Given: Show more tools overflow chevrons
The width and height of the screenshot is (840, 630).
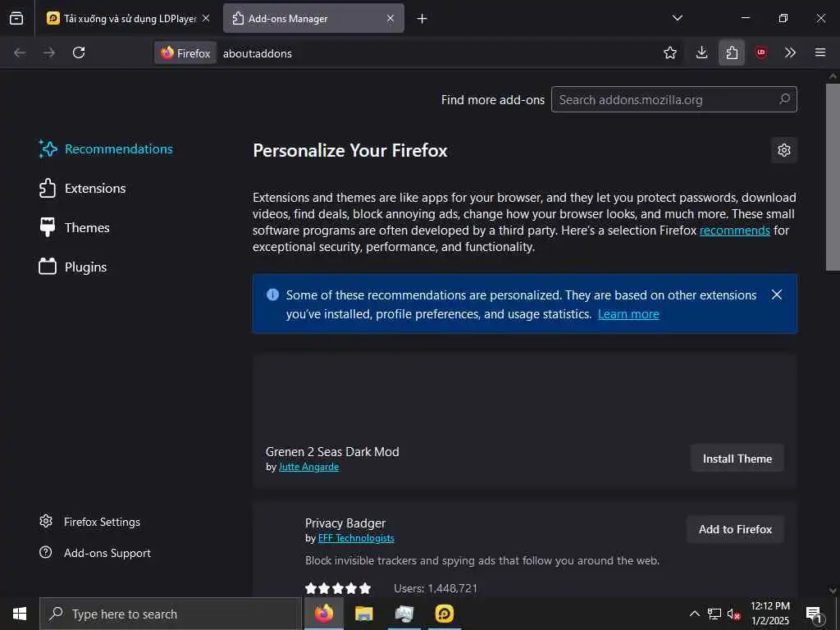Looking at the screenshot, I should pos(790,52).
